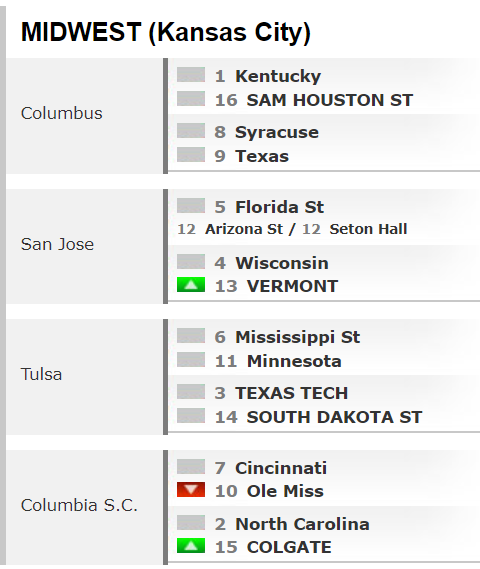Image resolution: width=480 pixels, height=569 pixels.
Task: Select the Tulsa pod label
Action: coord(41,374)
